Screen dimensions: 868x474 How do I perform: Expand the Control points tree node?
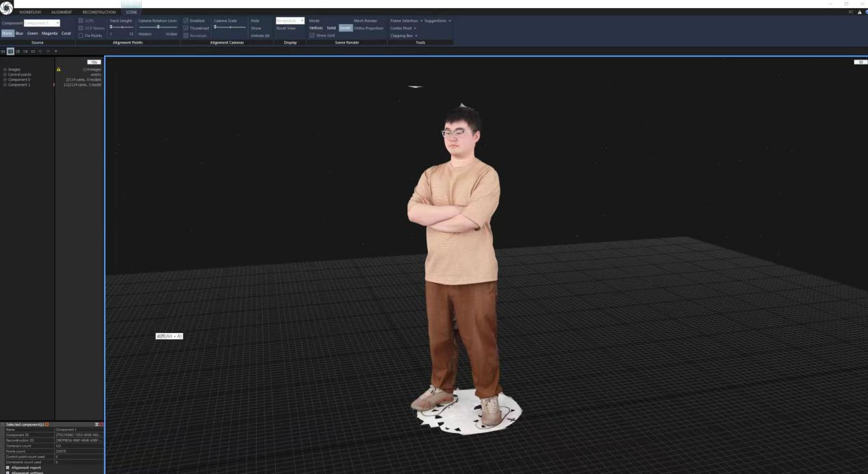point(5,74)
